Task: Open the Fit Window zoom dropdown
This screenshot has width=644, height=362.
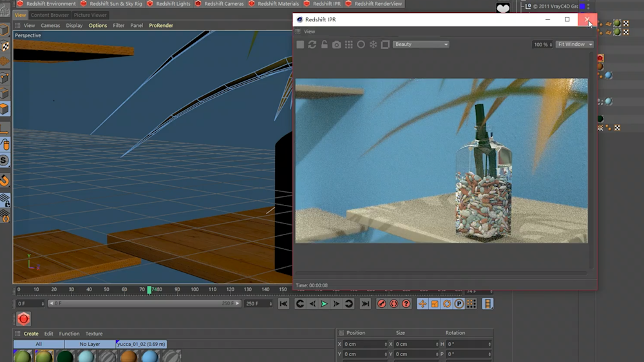Action: (574, 44)
